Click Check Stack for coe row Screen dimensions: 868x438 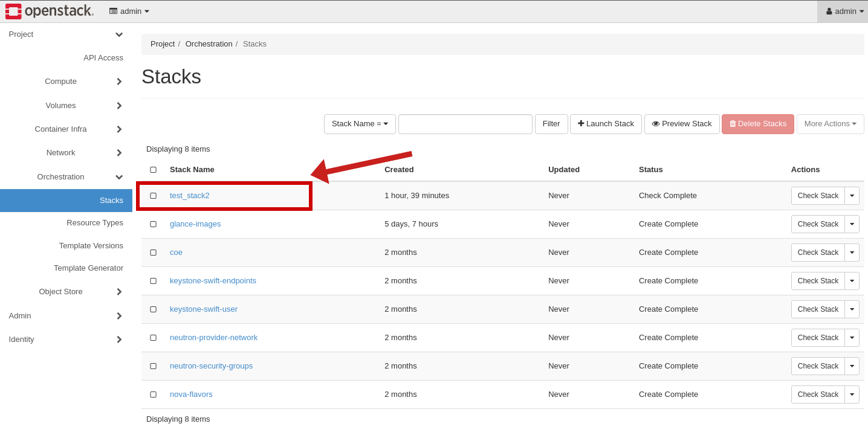818,253
